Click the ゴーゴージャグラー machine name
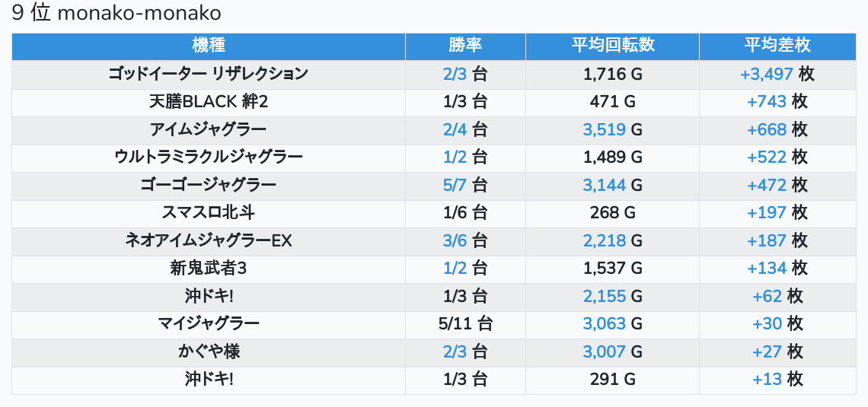The image size is (868, 407). coord(209,185)
